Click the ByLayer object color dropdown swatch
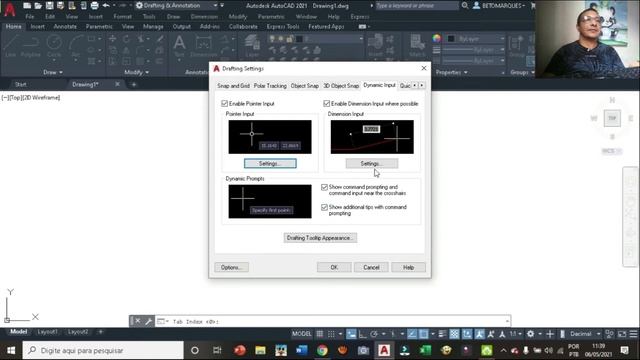Screen dimensions: 640x360 coord(451,39)
